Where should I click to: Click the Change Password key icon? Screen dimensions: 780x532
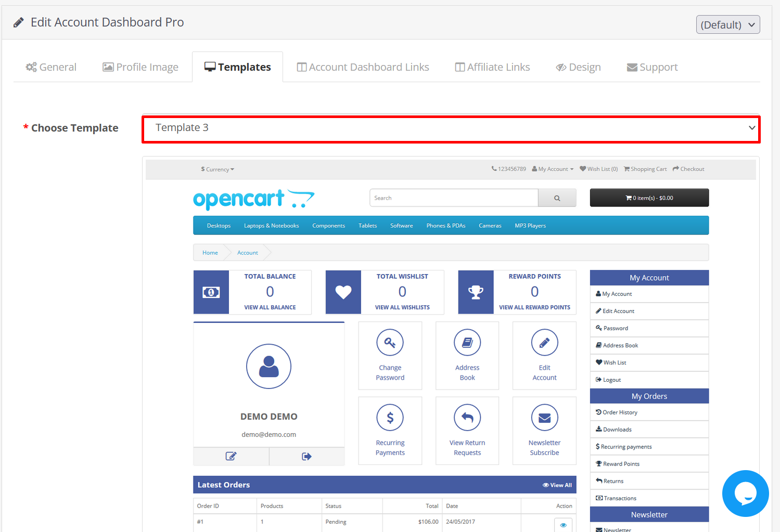click(390, 342)
